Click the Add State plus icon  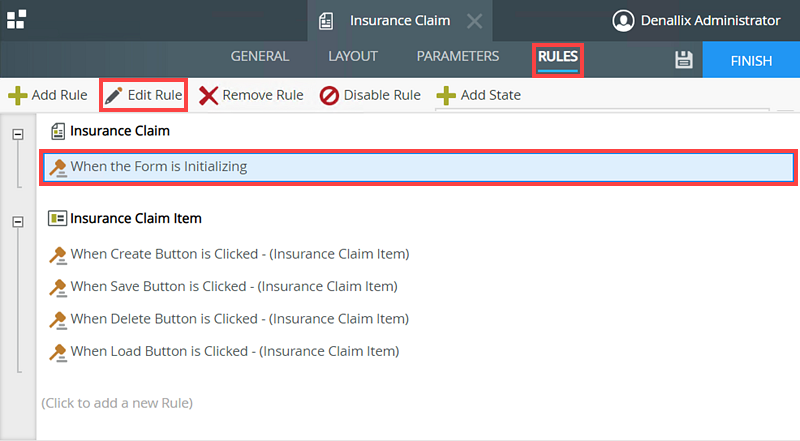[x=446, y=96]
